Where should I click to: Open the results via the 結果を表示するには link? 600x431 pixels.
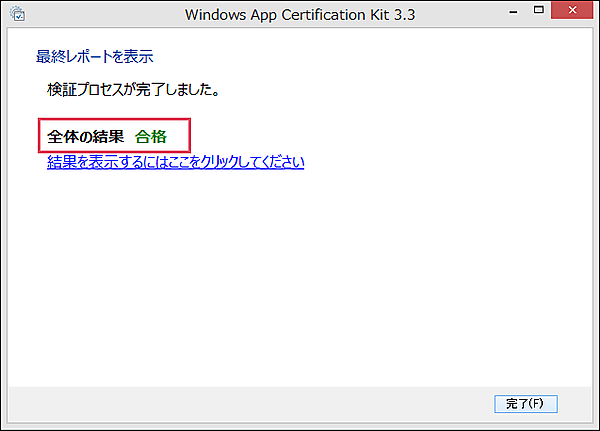point(175,162)
